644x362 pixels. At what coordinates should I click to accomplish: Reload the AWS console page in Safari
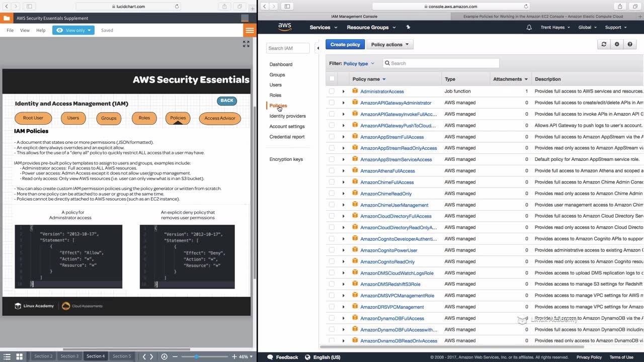526,7
